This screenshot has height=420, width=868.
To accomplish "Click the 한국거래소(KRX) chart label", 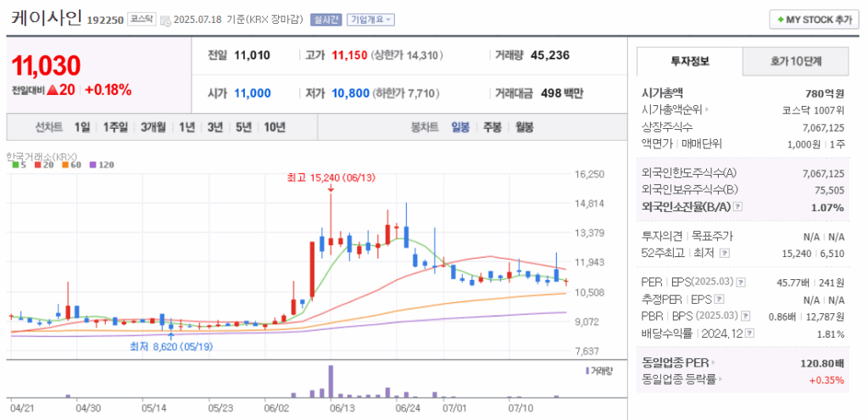I will click(x=41, y=156).
